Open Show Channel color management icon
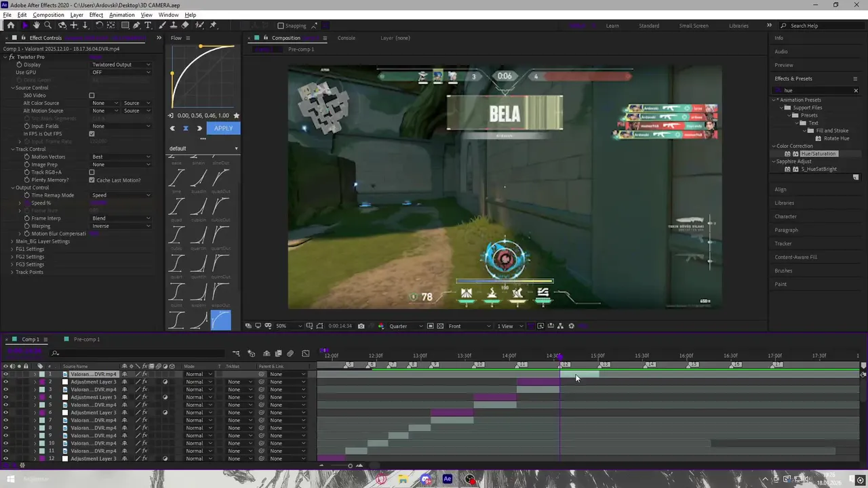The height and width of the screenshot is (488, 868). (x=380, y=326)
